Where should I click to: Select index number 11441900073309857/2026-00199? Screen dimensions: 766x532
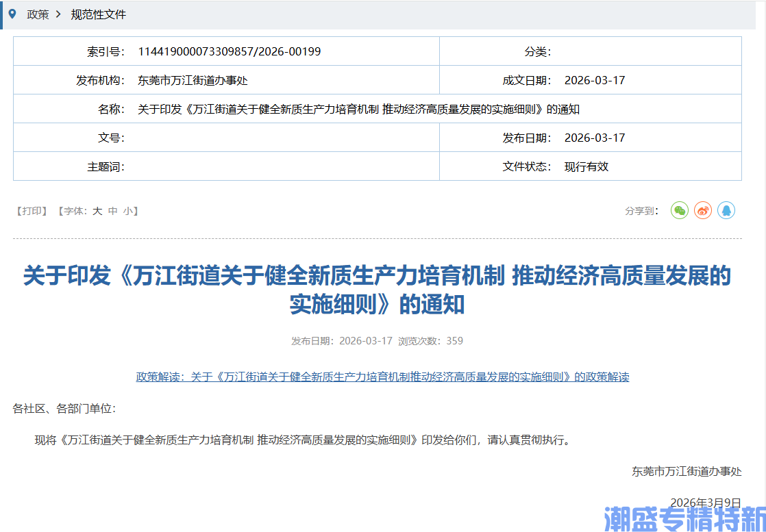coord(230,52)
